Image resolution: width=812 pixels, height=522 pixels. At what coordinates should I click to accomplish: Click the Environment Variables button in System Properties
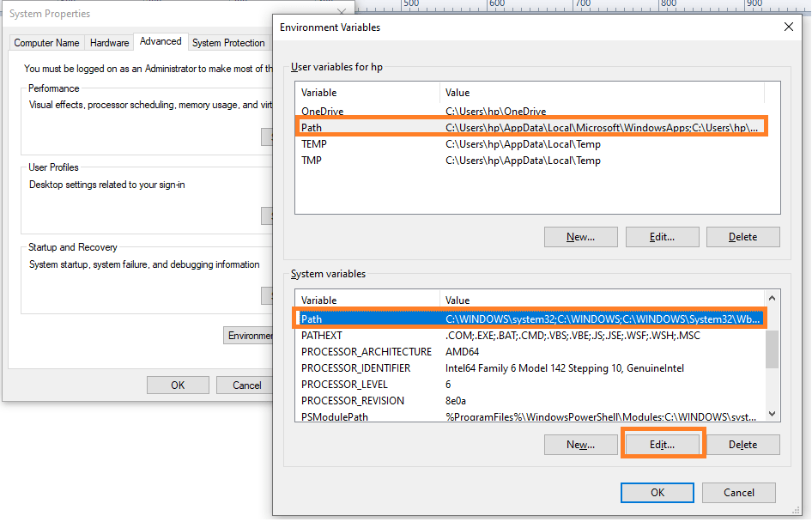pyautogui.click(x=249, y=336)
